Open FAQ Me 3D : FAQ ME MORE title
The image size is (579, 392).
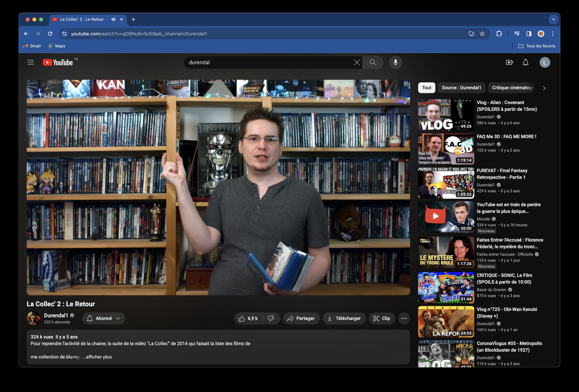pyautogui.click(x=507, y=137)
